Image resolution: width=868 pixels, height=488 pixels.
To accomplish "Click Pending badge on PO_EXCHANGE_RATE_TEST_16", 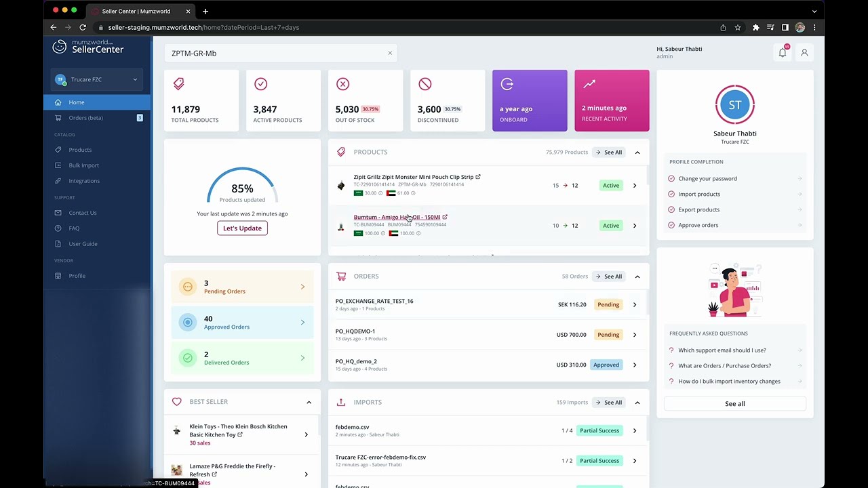I will pyautogui.click(x=608, y=305).
